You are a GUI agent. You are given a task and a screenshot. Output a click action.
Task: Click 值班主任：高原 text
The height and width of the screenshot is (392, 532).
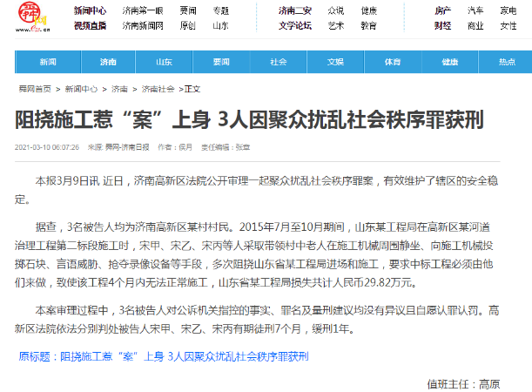click(463, 384)
